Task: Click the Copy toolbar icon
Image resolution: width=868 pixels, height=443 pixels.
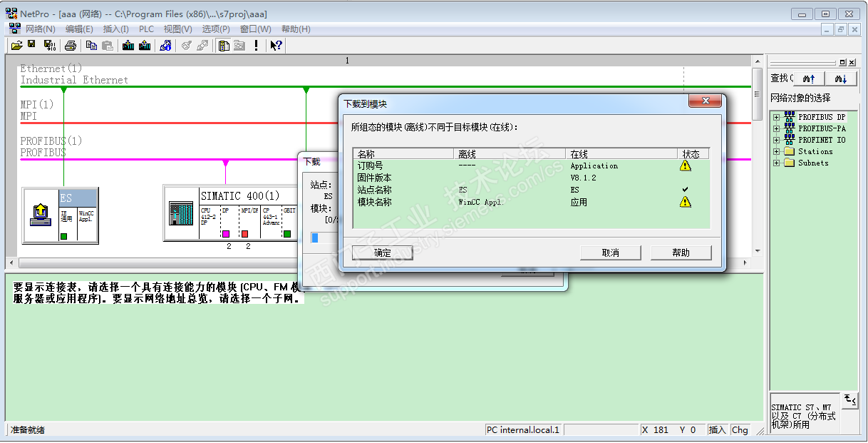Action: [92, 45]
